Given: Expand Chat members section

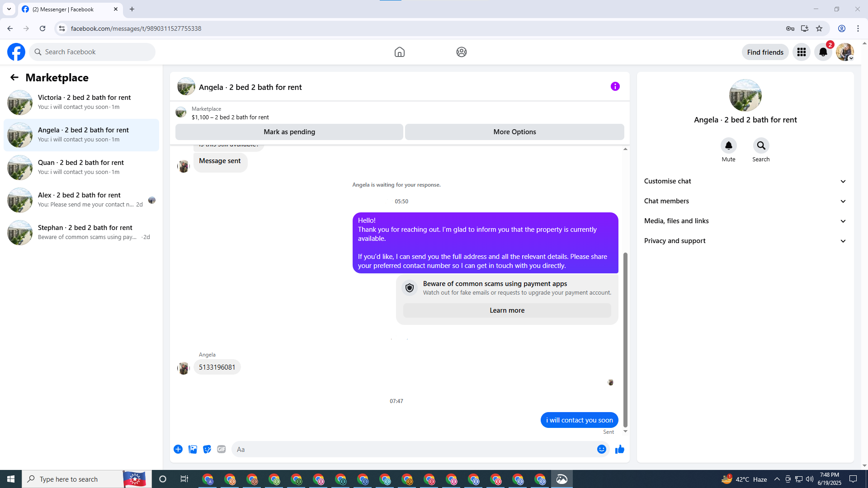Looking at the screenshot, I should pos(745,201).
